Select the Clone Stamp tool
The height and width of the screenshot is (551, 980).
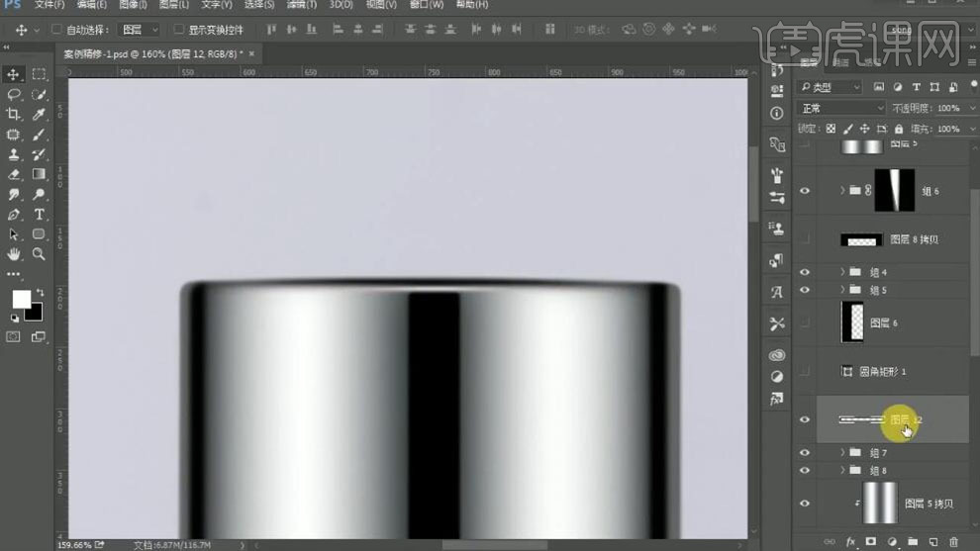(13, 154)
